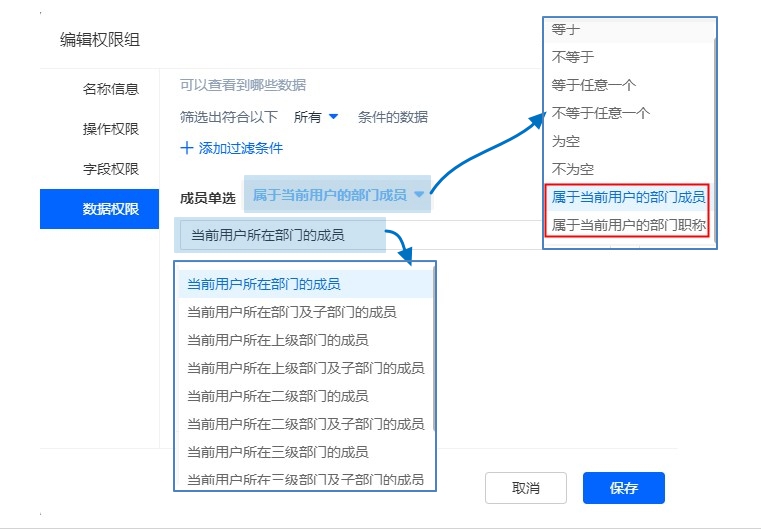This screenshot has width=761, height=530.
Task: Choose 当前用户所在部门及子部门的成员 option
Action: click(x=292, y=312)
